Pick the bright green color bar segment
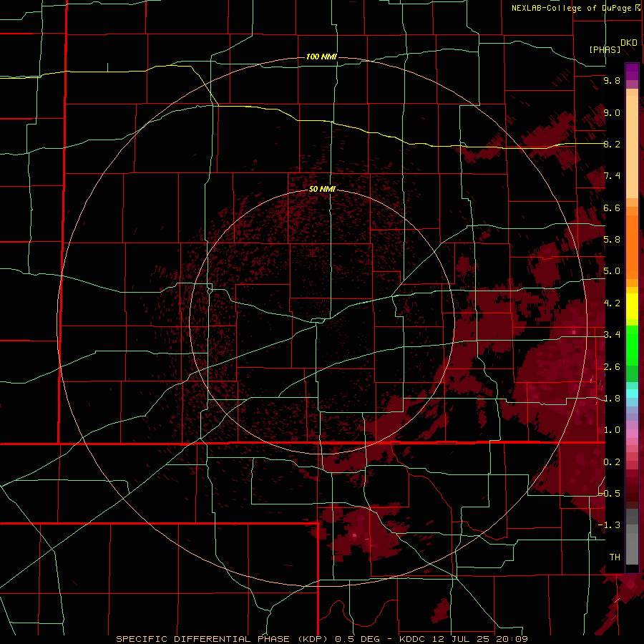 (x=632, y=347)
